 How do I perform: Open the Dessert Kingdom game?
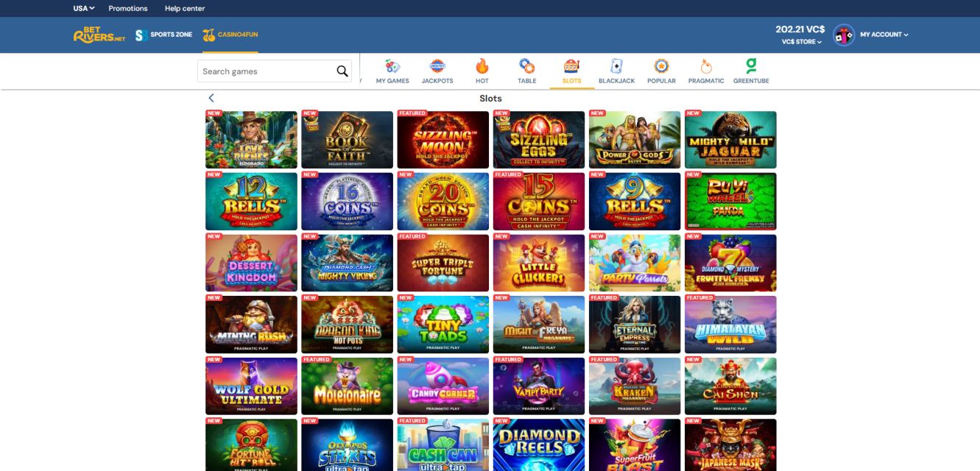[251, 263]
